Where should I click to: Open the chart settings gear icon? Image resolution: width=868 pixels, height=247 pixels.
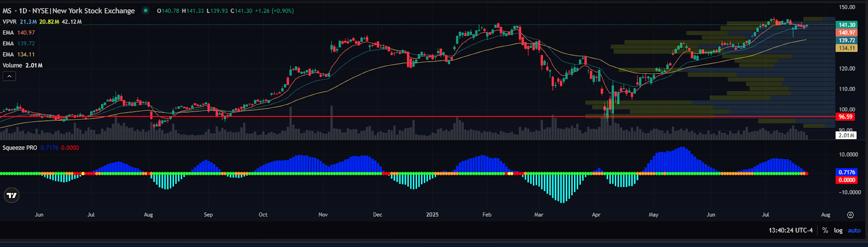[850, 215]
